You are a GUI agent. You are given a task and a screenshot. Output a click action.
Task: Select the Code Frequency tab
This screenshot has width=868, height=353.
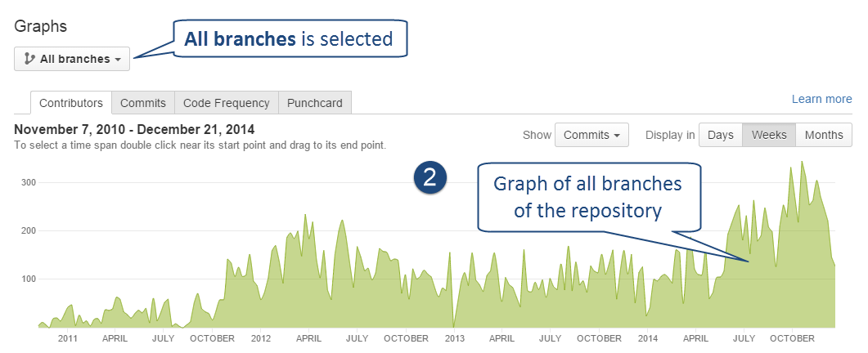(226, 103)
